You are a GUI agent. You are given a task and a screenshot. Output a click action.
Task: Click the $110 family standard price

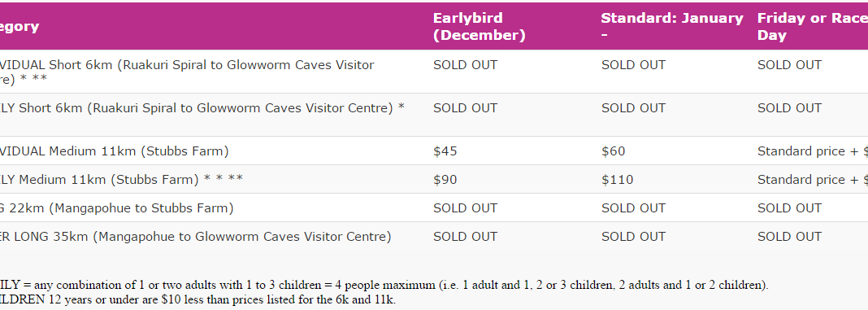coord(617,179)
